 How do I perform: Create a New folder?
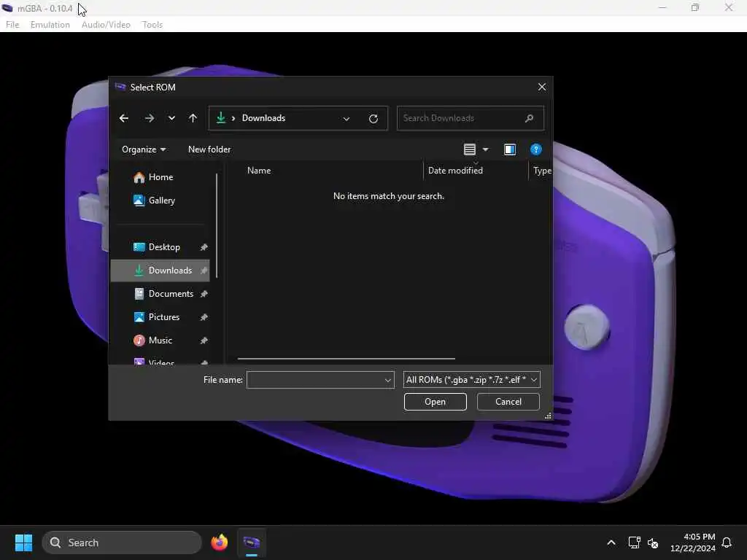pos(209,149)
